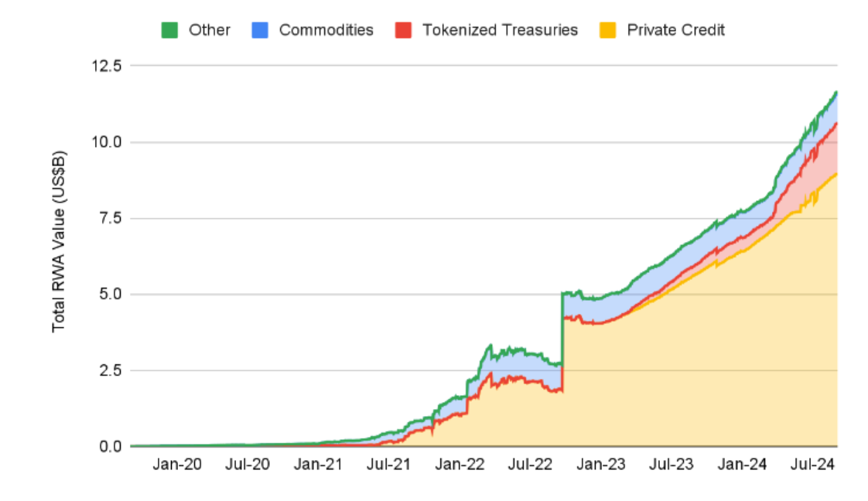The width and height of the screenshot is (868, 501).
Task: Click the 12.5 y-axis tick label
Action: click(x=108, y=66)
